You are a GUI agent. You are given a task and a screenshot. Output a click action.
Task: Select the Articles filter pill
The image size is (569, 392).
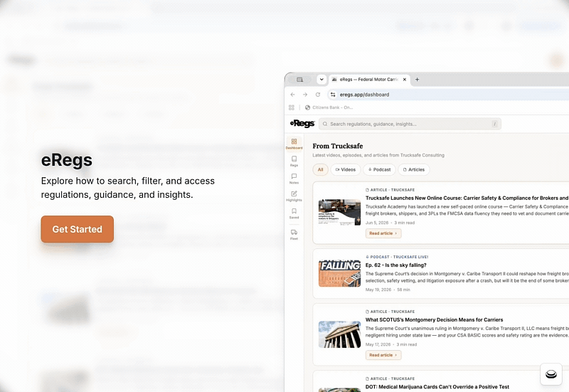coord(414,169)
